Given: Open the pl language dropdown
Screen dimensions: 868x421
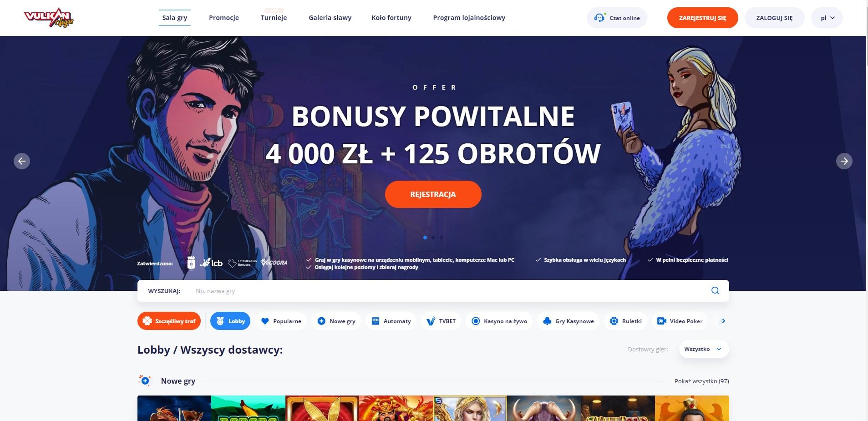Looking at the screenshot, I should tap(827, 18).
